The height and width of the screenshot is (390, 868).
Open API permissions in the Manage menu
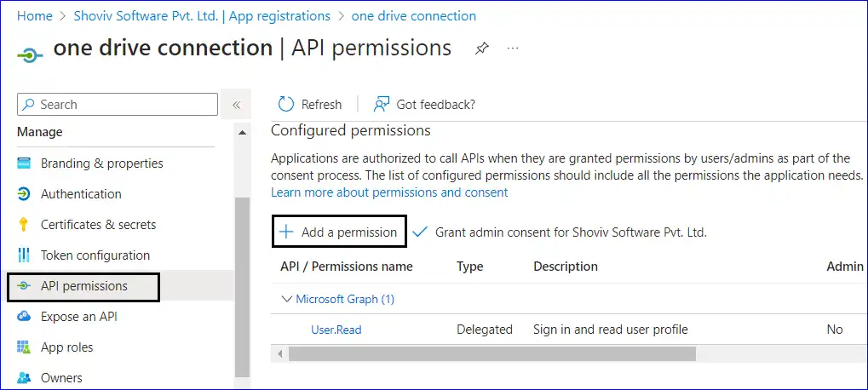83,286
